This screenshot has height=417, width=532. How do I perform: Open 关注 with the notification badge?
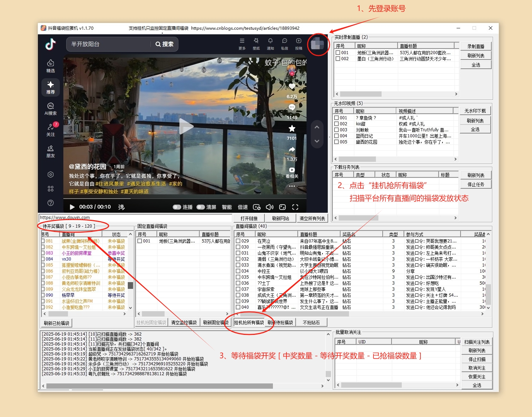tap(50, 128)
